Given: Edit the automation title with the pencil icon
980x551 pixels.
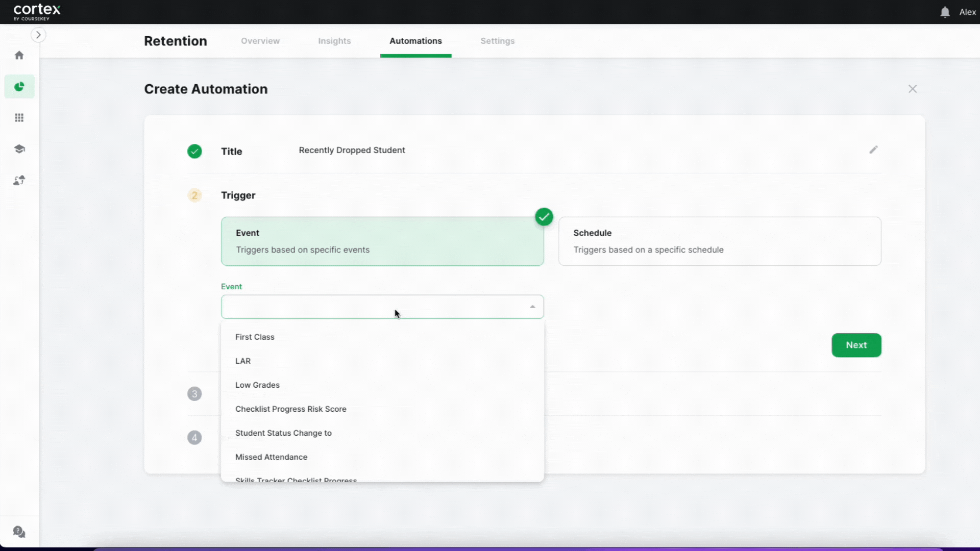Looking at the screenshot, I should 873,149.
